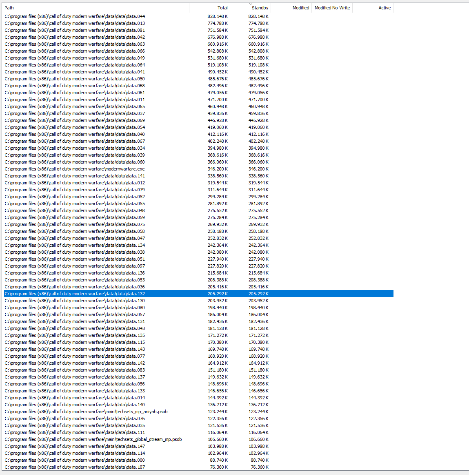Select the data.131 file row
The width and height of the screenshot is (469, 476).
pyautogui.click(x=199, y=321)
